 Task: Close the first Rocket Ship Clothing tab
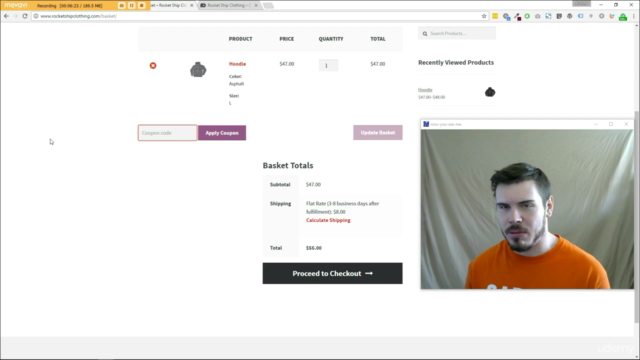tap(191, 5)
